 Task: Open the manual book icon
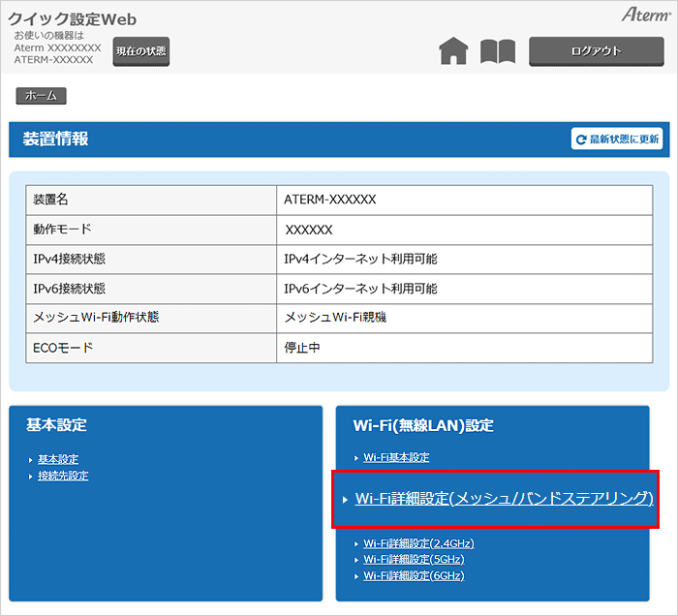498,51
